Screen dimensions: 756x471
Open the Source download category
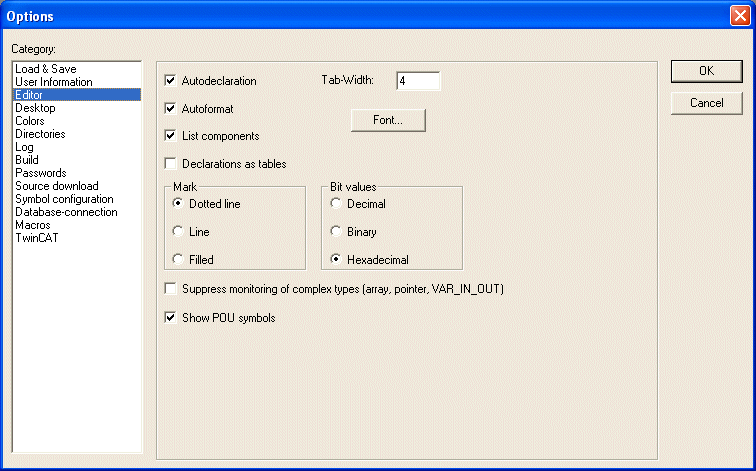point(77,186)
